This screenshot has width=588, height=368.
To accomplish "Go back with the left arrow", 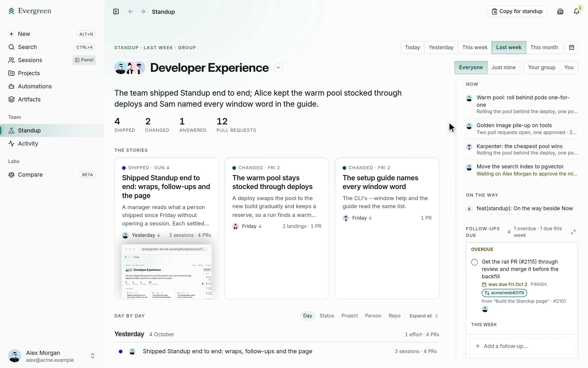I will pos(130,11).
